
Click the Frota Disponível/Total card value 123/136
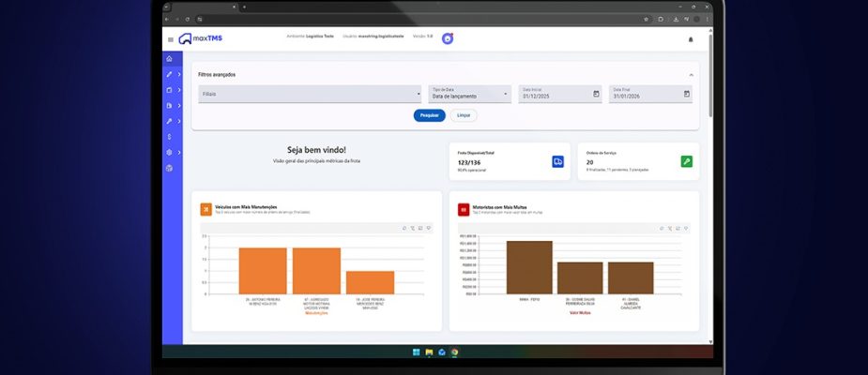pyautogui.click(x=467, y=162)
